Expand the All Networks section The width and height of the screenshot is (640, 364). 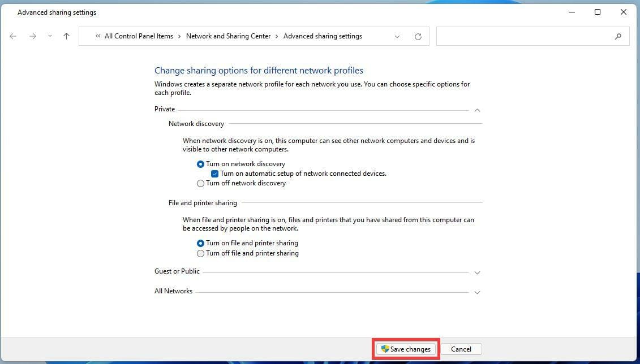pos(477,292)
